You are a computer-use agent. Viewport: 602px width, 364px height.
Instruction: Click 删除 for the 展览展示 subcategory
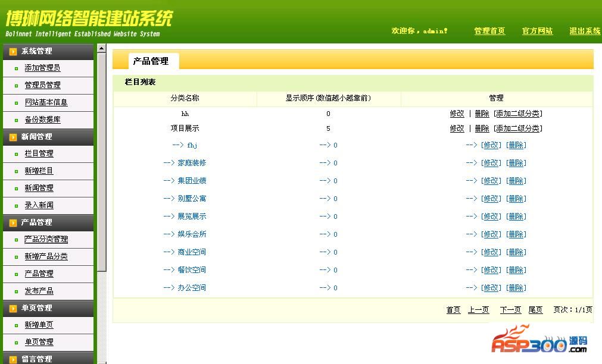(516, 216)
